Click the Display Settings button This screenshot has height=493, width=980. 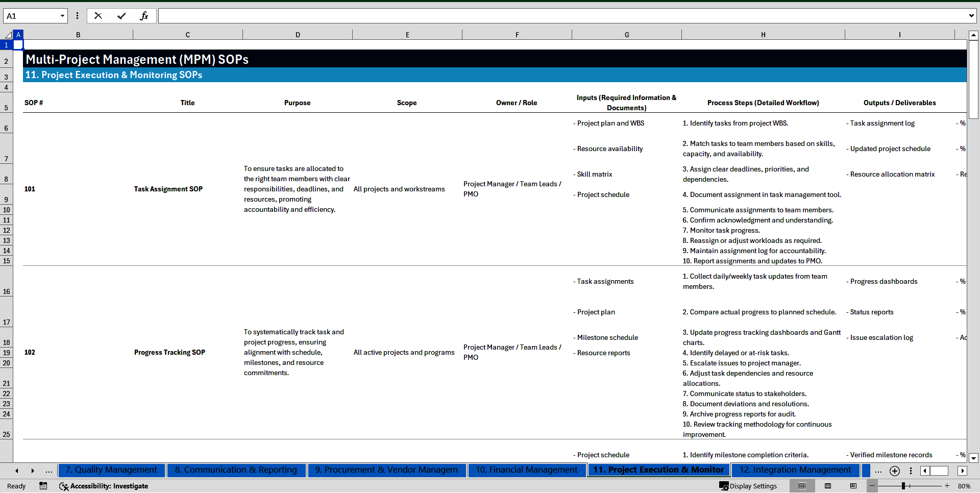tap(748, 486)
